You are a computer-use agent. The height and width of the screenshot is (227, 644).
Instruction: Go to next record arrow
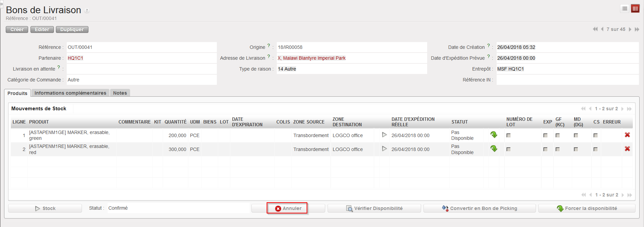click(630, 30)
